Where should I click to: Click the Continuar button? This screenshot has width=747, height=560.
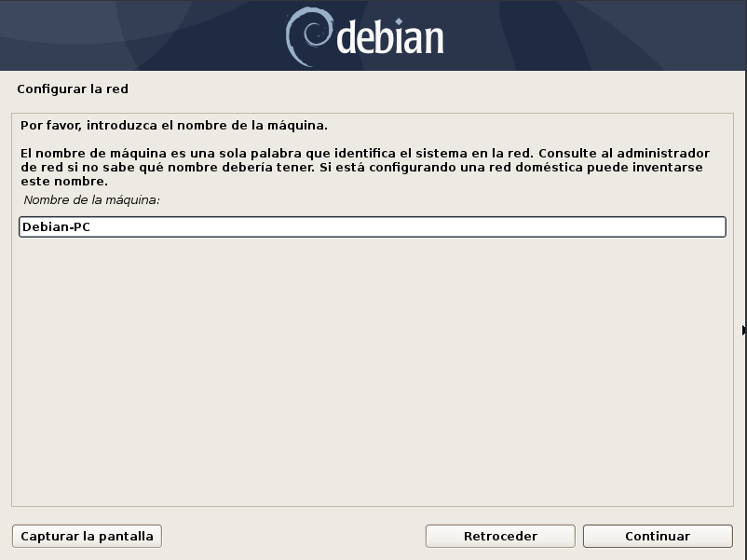click(x=658, y=536)
